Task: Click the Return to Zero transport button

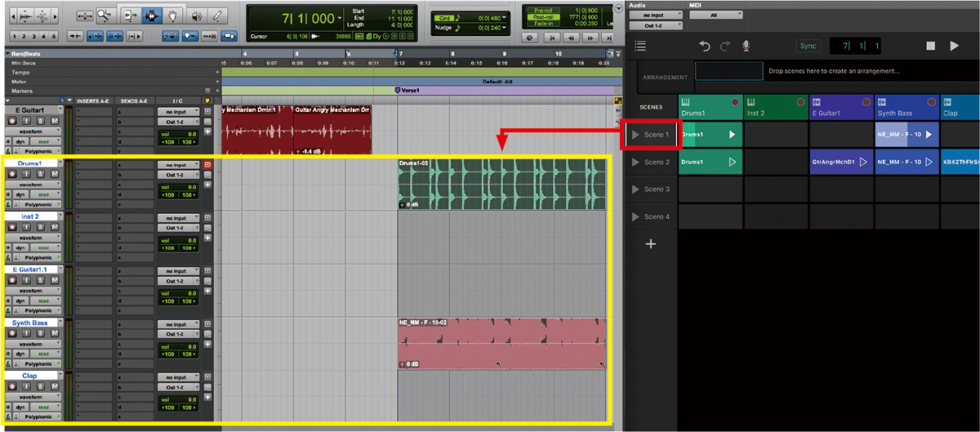Action: tap(554, 37)
